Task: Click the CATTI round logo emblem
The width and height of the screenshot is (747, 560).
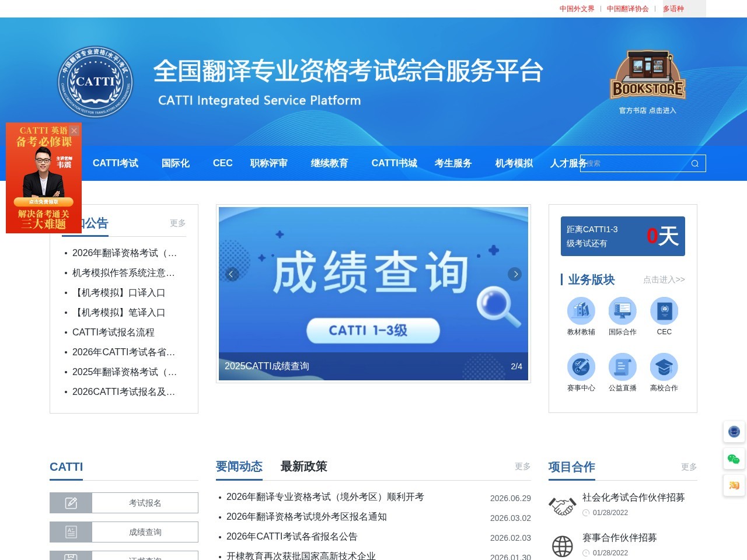Action: (95, 82)
